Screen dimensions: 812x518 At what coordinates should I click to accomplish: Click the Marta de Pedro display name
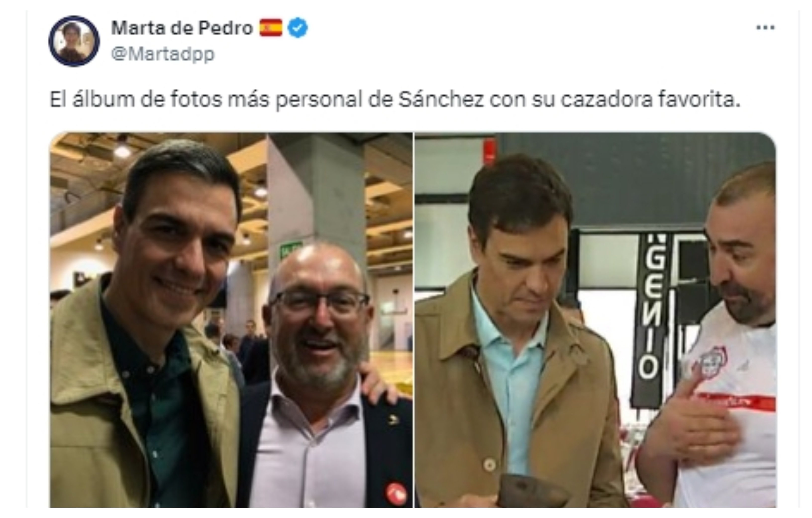pos(182,28)
